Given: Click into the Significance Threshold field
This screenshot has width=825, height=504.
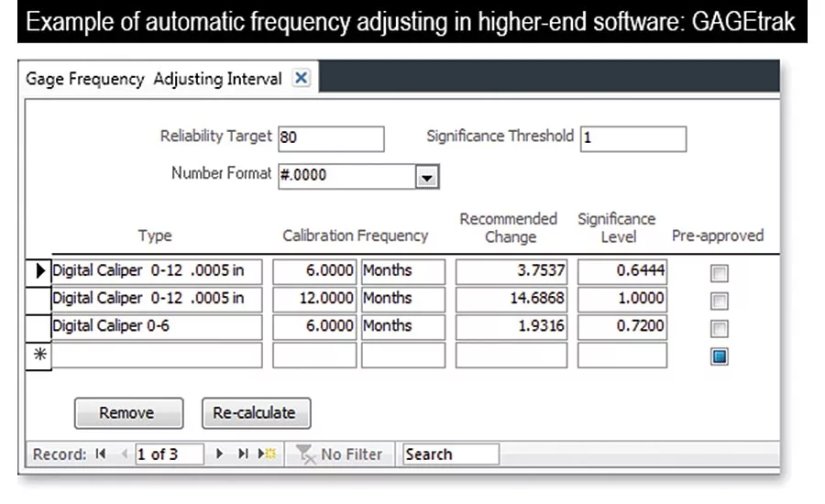Looking at the screenshot, I should [632, 139].
